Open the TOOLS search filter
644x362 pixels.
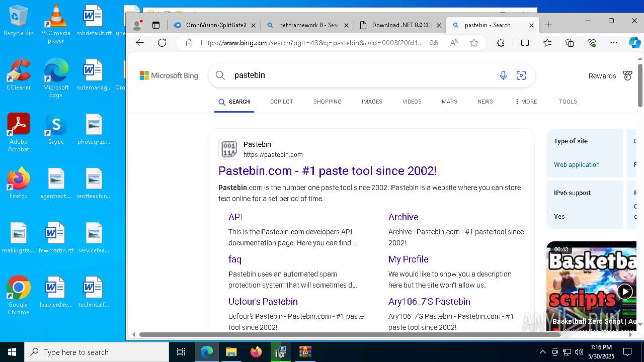point(568,102)
